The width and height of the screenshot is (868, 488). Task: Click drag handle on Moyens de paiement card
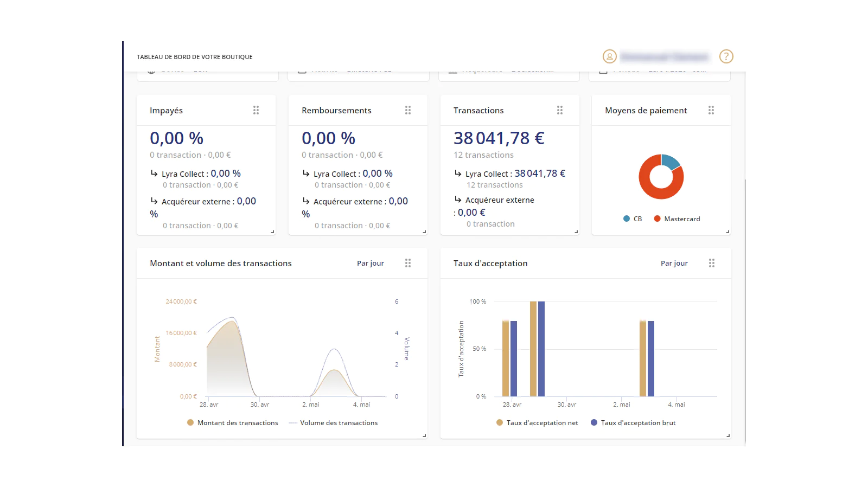(x=711, y=110)
